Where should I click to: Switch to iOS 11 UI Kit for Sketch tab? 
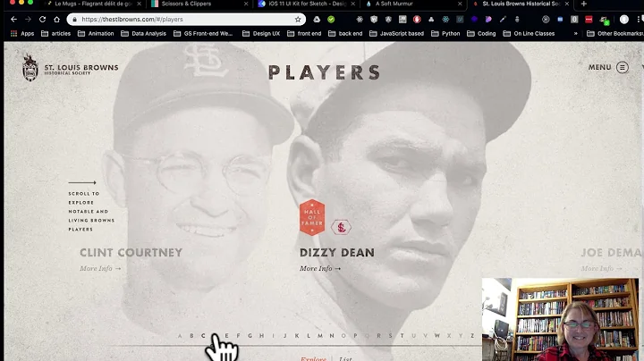click(x=306, y=4)
